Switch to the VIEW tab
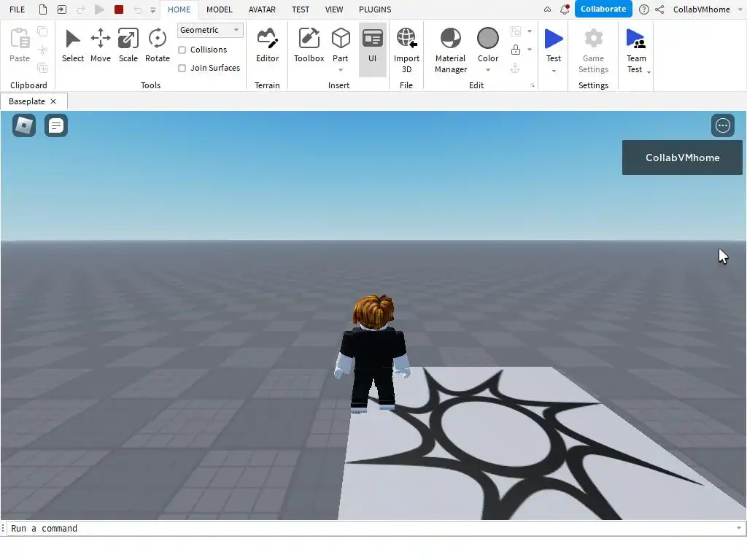Image resolution: width=747 pixels, height=560 pixels. click(334, 9)
